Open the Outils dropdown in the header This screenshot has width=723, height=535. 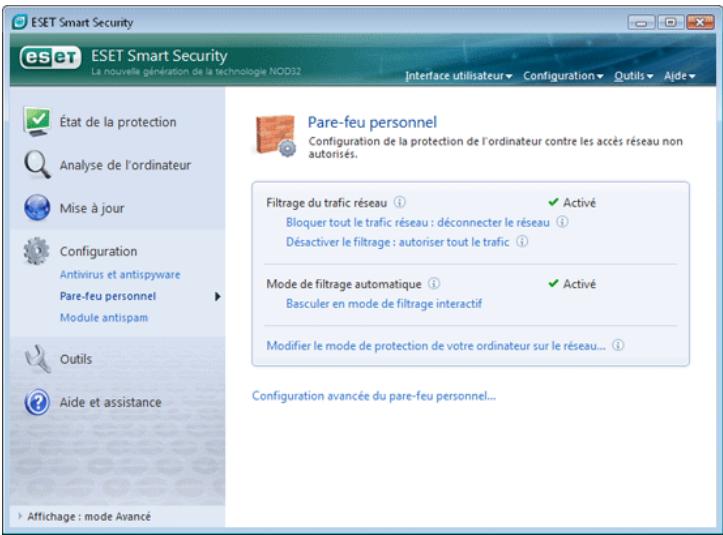click(634, 76)
